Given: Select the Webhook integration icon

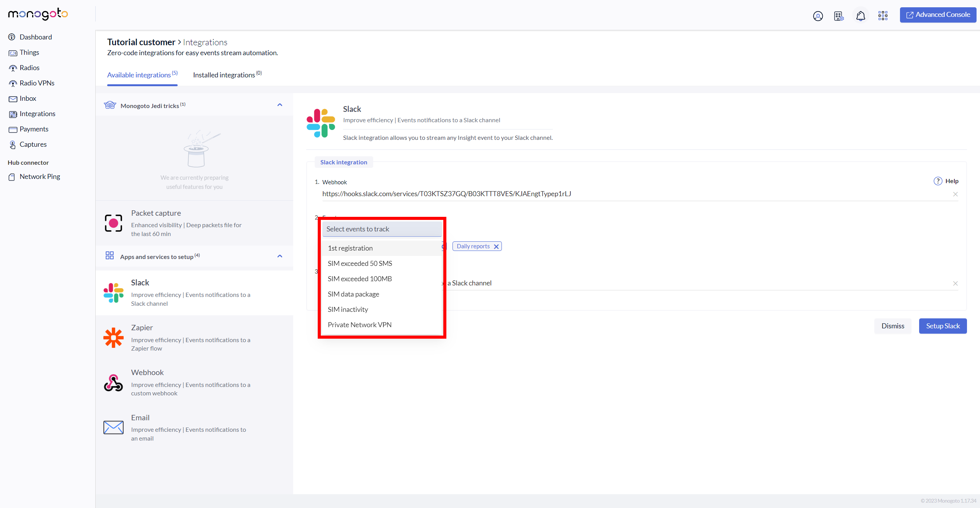Looking at the screenshot, I should (x=113, y=383).
